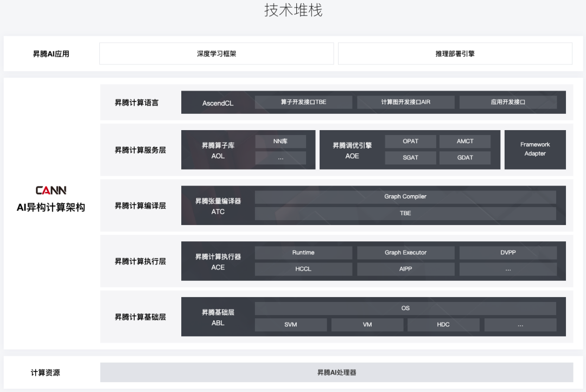Viewport: 586px width, 392px height.
Task: Select the HDC block
Action: (443, 325)
